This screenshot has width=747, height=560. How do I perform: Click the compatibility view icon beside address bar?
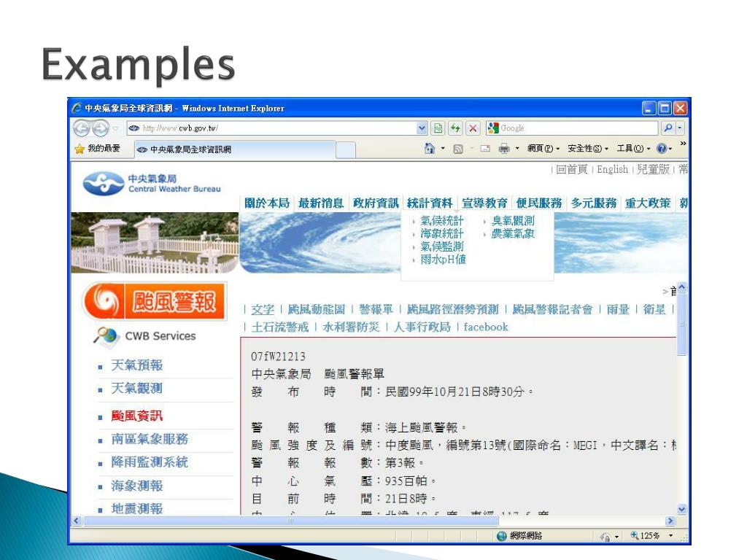[x=438, y=128]
